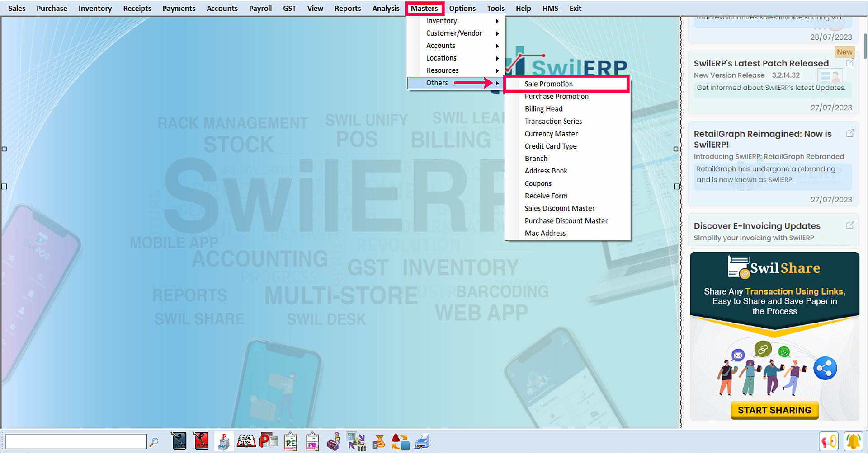Viewport: 868px width, 454px height.
Task: Click Exit in the menu bar
Action: pos(575,8)
